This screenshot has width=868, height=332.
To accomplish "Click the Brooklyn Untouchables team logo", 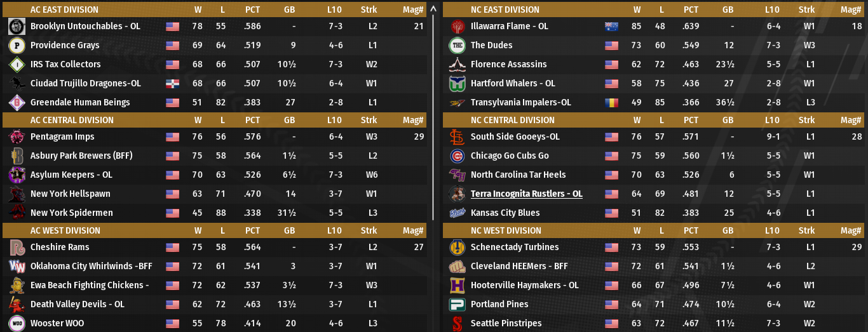I will click(17, 27).
